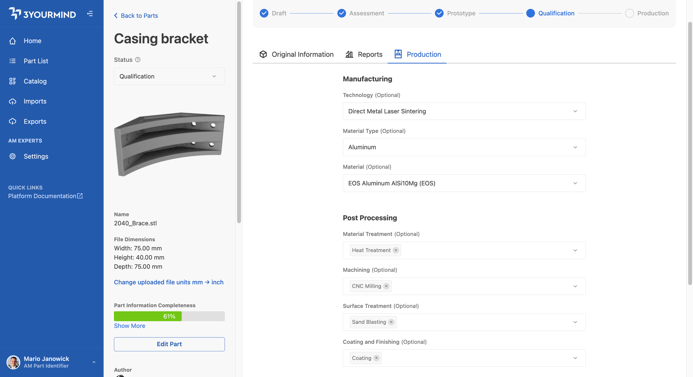Remove the CNC Milling tag

(x=386, y=286)
